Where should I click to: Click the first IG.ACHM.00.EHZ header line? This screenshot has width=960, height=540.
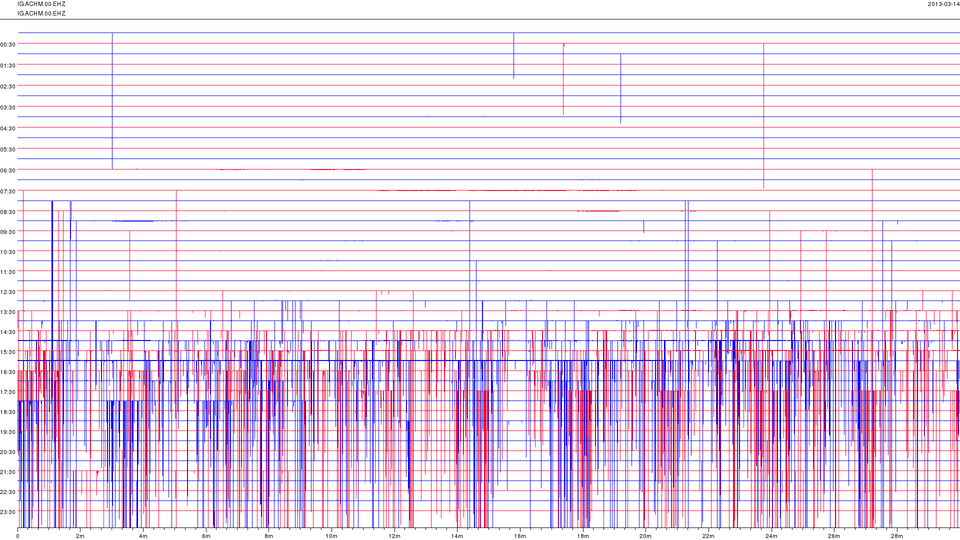click(x=42, y=4)
